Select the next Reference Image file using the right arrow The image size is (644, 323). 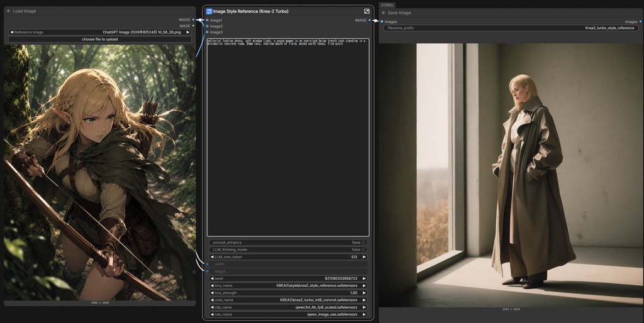(187, 32)
